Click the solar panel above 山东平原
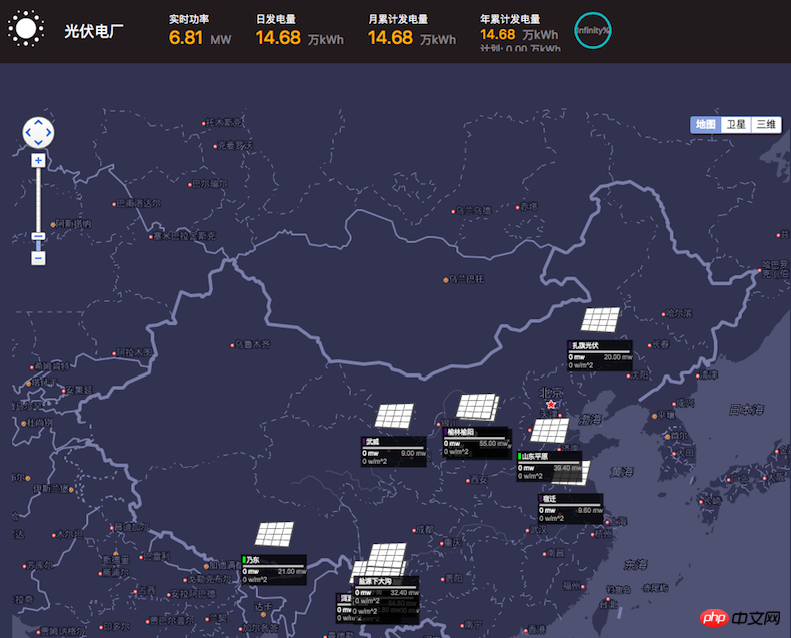This screenshot has width=791, height=638. (x=550, y=431)
